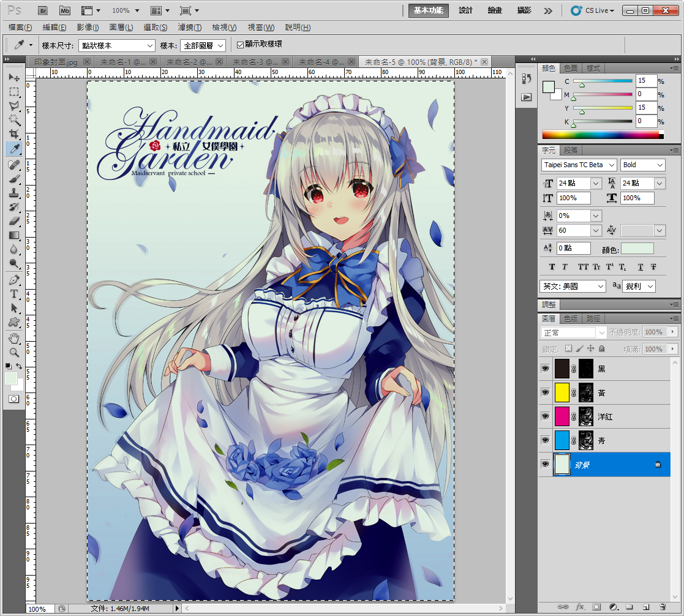This screenshot has width=684, height=616.
Task: Delete layer with the trash icon
Action: click(663, 607)
